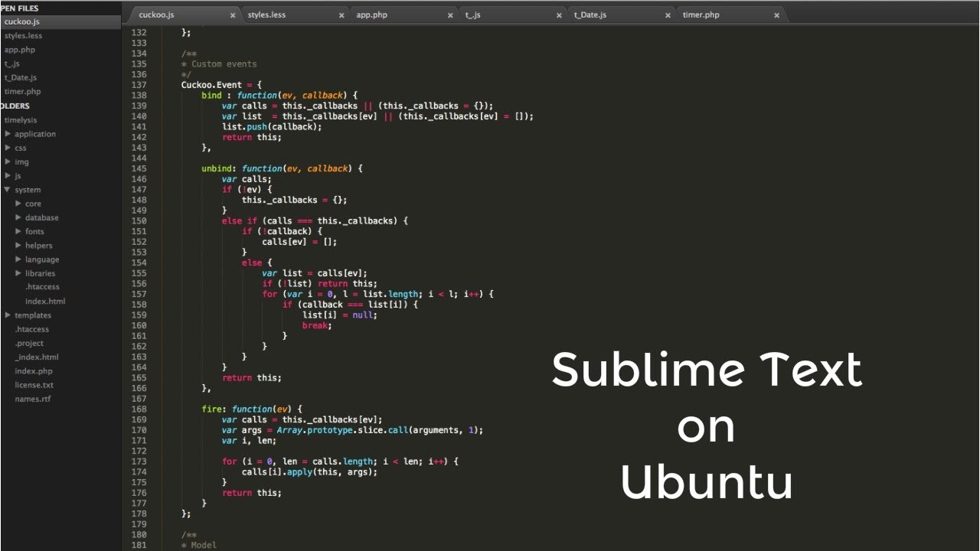The image size is (980, 551).
Task: Click line number 168 in the gutter
Action: 139,409
